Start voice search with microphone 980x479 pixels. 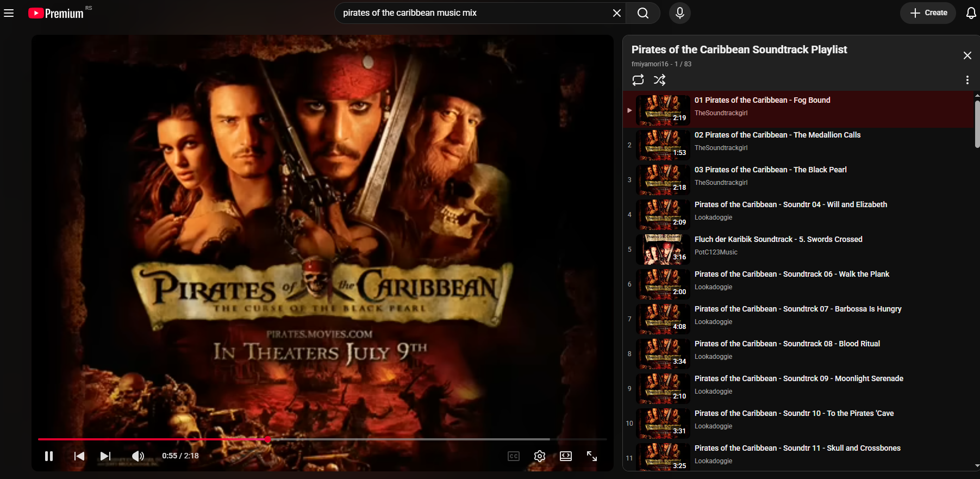pyautogui.click(x=680, y=13)
